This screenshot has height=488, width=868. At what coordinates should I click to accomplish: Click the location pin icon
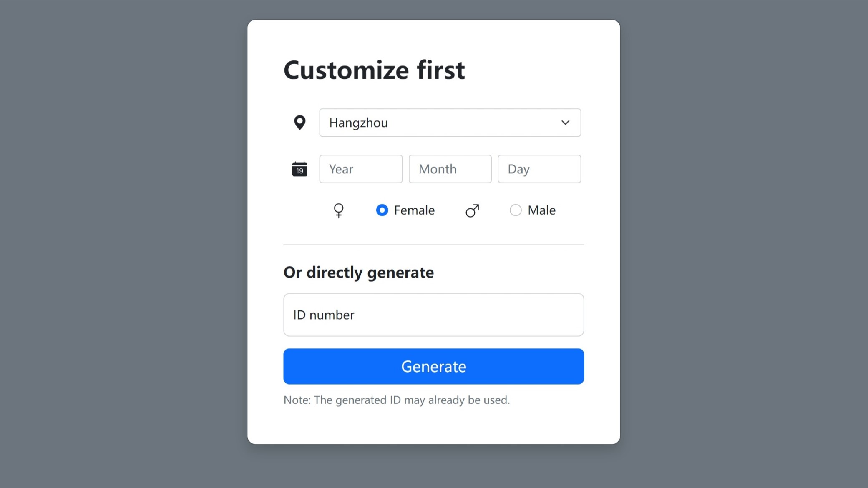pyautogui.click(x=299, y=123)
